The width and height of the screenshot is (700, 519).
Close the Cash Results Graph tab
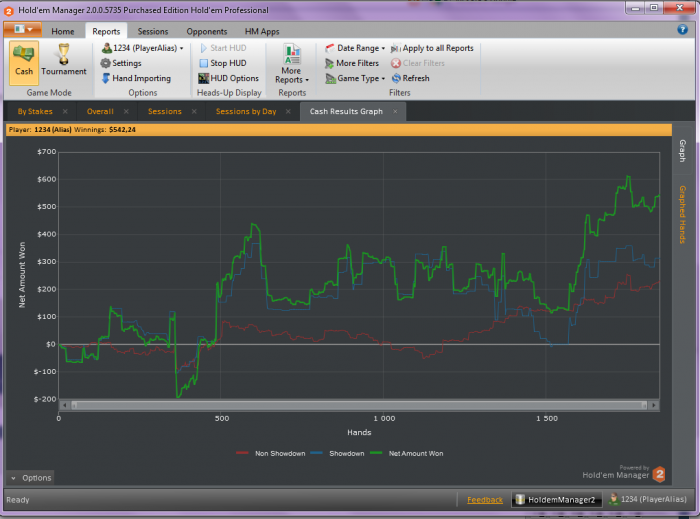395,112
